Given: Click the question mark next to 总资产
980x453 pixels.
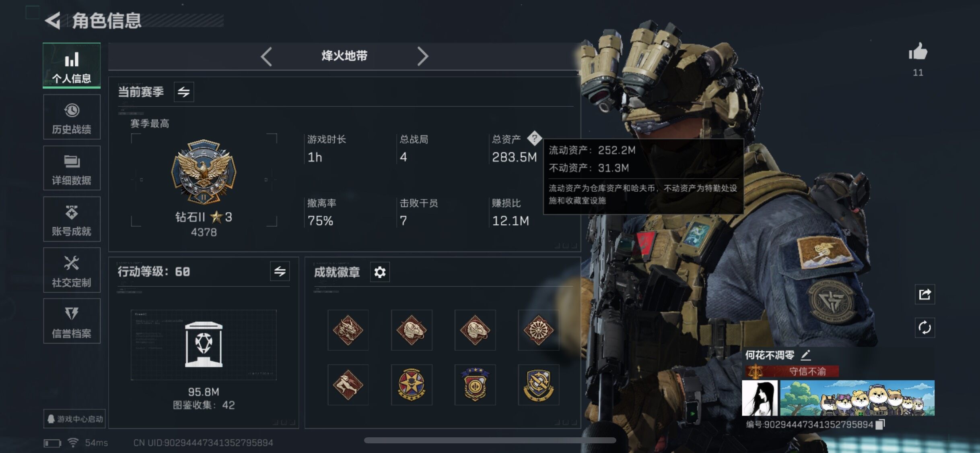Looking at the screenshot, I should pos(534,139).
